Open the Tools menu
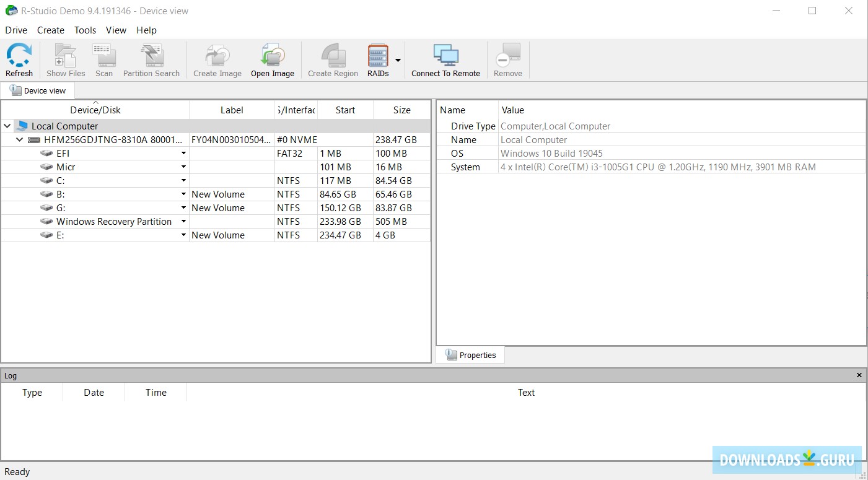This screenshot has width=868, height=480. point(85,30)
